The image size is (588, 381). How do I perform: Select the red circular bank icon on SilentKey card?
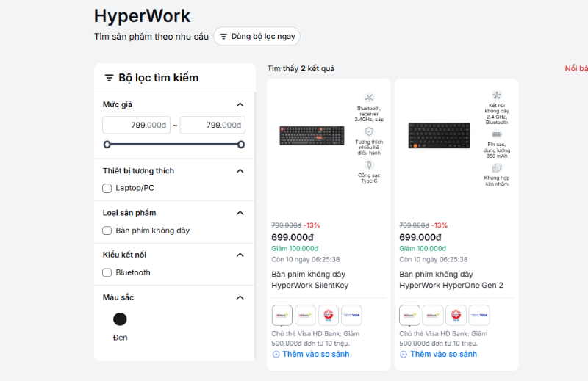click(x=329, y=315)
